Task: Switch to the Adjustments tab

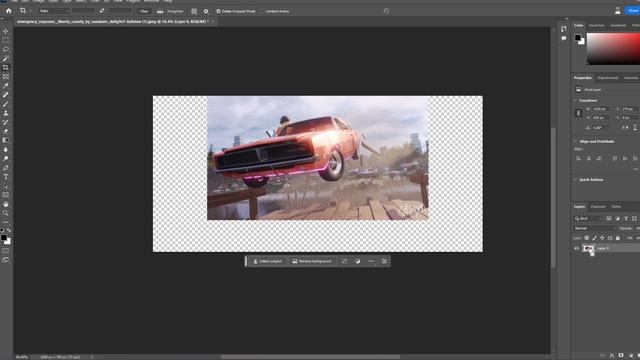Action: click(607, 78)
